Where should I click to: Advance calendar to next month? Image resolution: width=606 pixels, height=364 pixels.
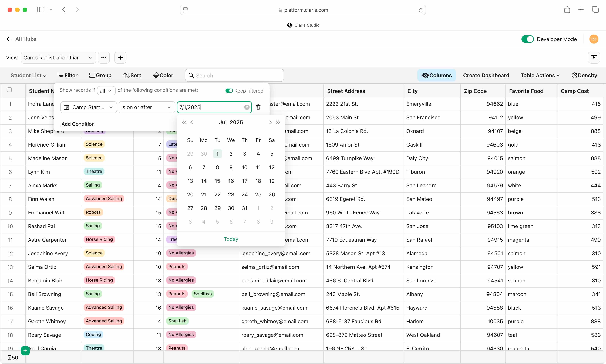click(270, 122)
